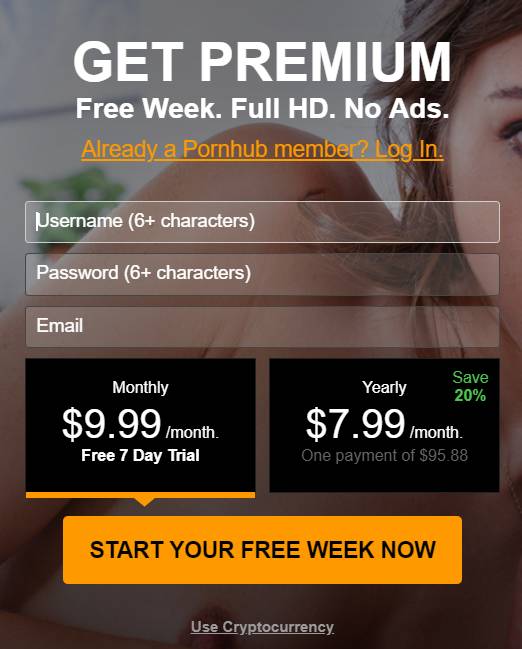This screenshot has width=522, height=649.
Task: Click the orange selection bar below Monthly
Action: click(x=140, y=495)
